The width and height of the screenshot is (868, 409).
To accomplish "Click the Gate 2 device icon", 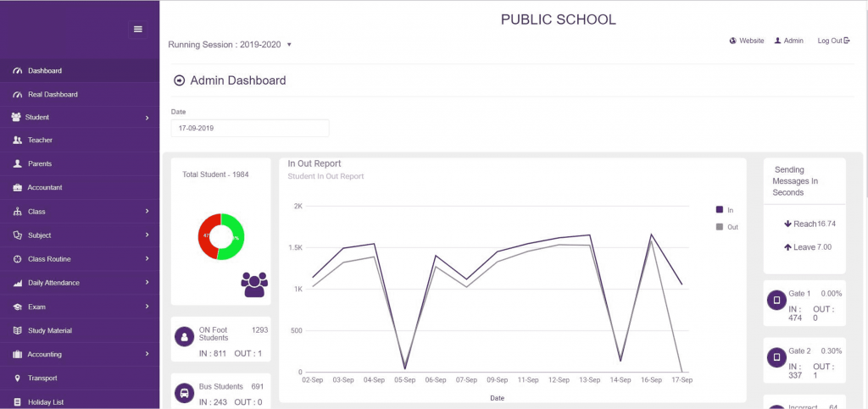I will (776, 358).
